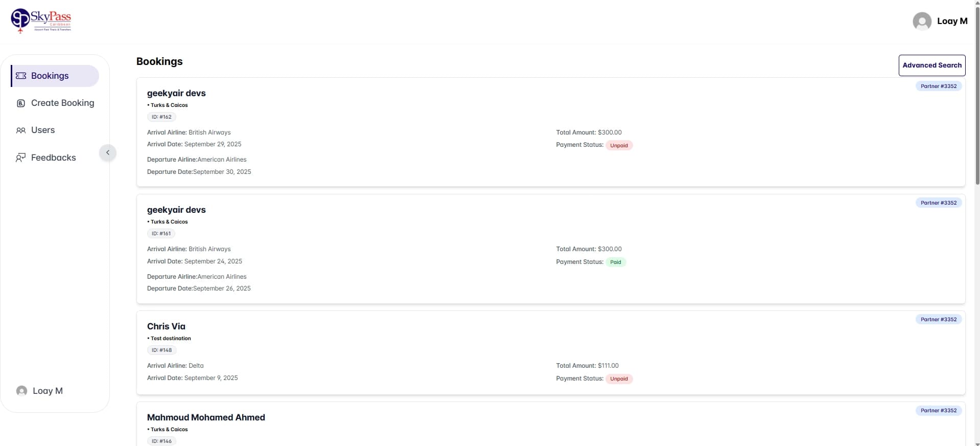Click the ID #148 badge on Chris Via's card

point(161,350)
